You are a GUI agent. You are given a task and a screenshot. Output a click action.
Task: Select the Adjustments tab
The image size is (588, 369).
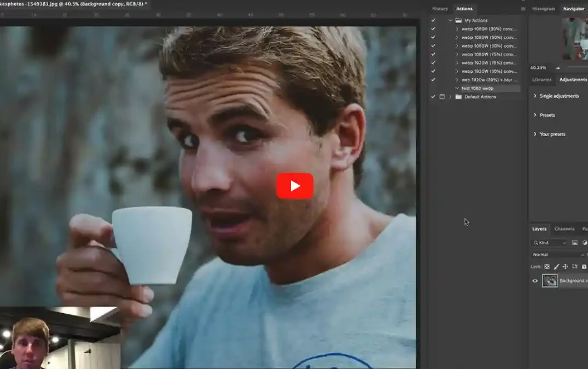(573, 79)
